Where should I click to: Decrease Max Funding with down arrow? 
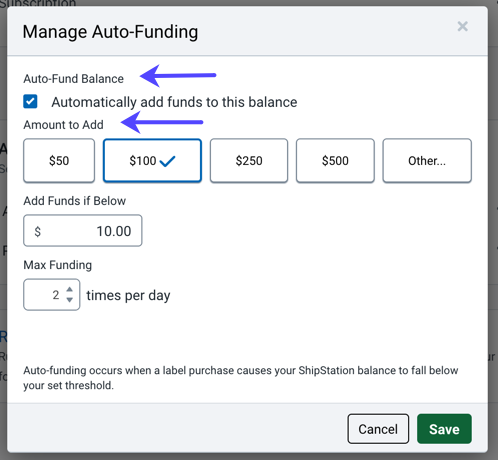69,300
